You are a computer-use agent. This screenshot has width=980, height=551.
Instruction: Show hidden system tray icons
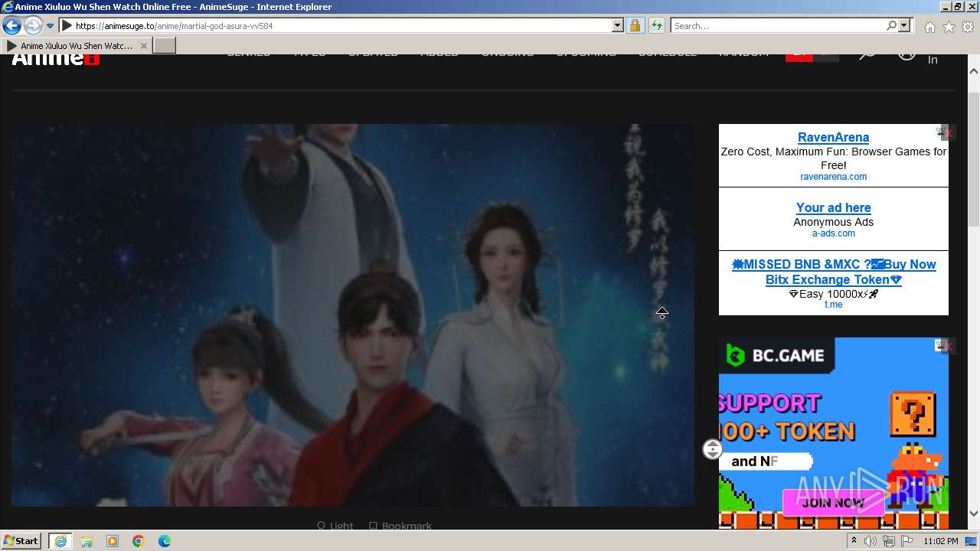click(854, 541)
